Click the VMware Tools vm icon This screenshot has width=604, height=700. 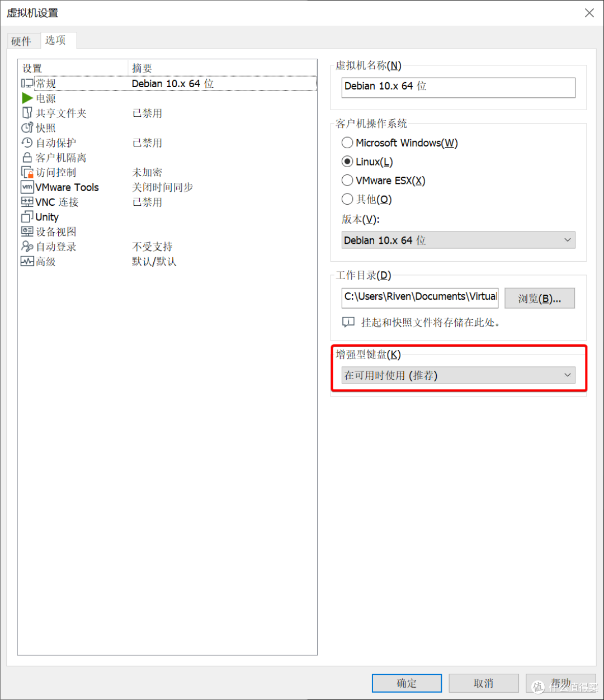[27, 187]
